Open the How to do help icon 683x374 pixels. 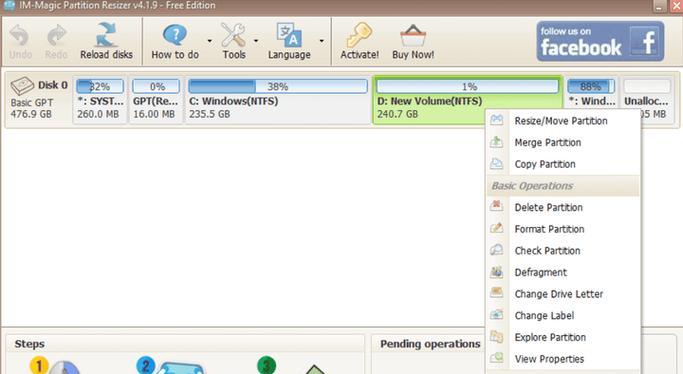175,35
